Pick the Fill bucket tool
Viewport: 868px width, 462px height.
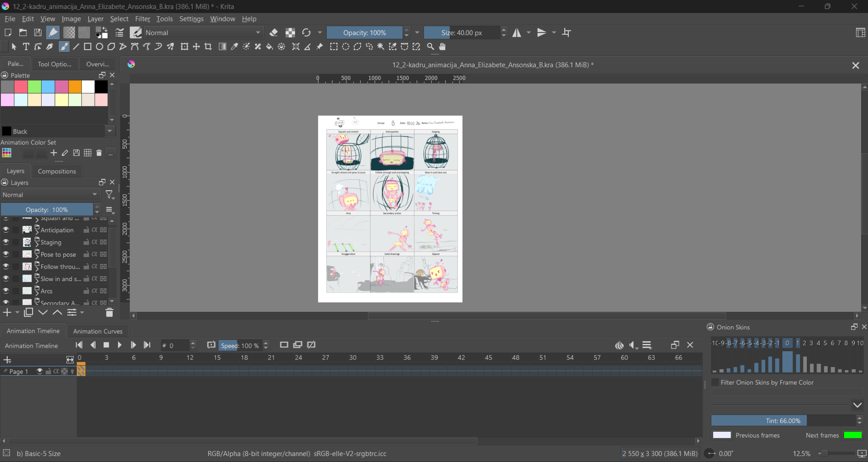269,47
